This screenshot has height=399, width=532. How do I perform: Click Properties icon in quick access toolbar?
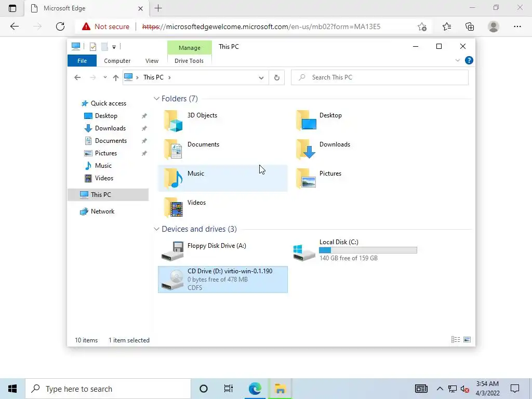pos(92,46)
